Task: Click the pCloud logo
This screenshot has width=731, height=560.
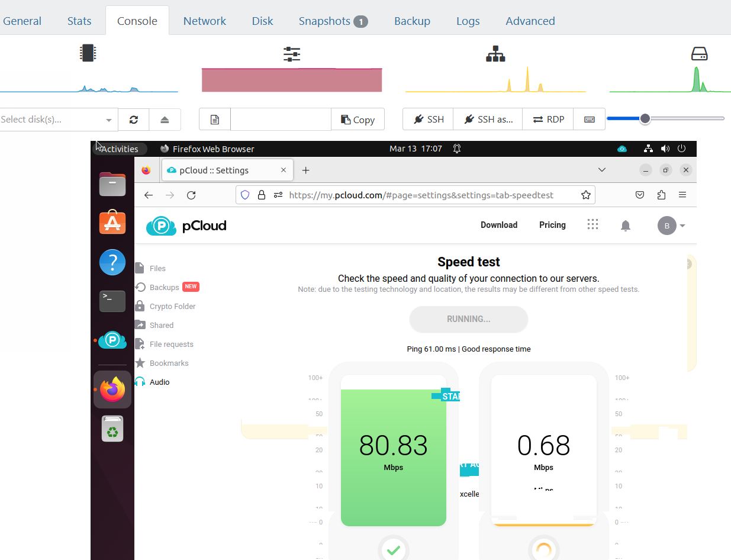Action: tap(186, 226)
